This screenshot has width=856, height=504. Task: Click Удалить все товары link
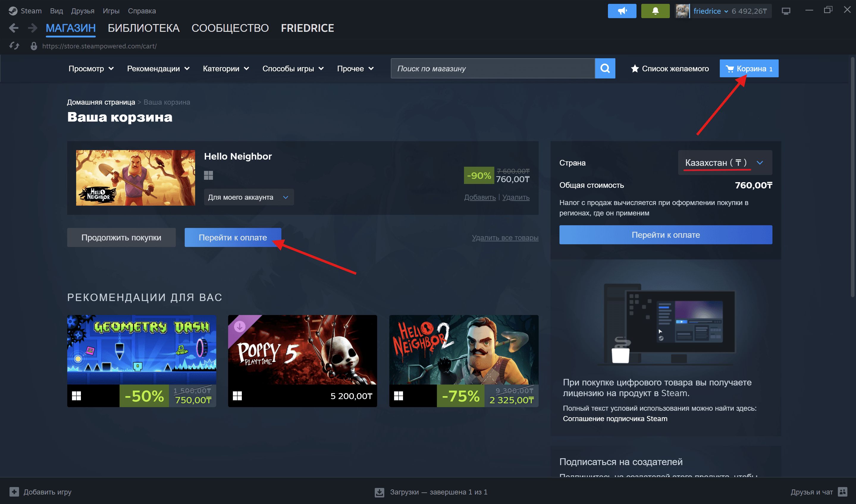point(505,237)
